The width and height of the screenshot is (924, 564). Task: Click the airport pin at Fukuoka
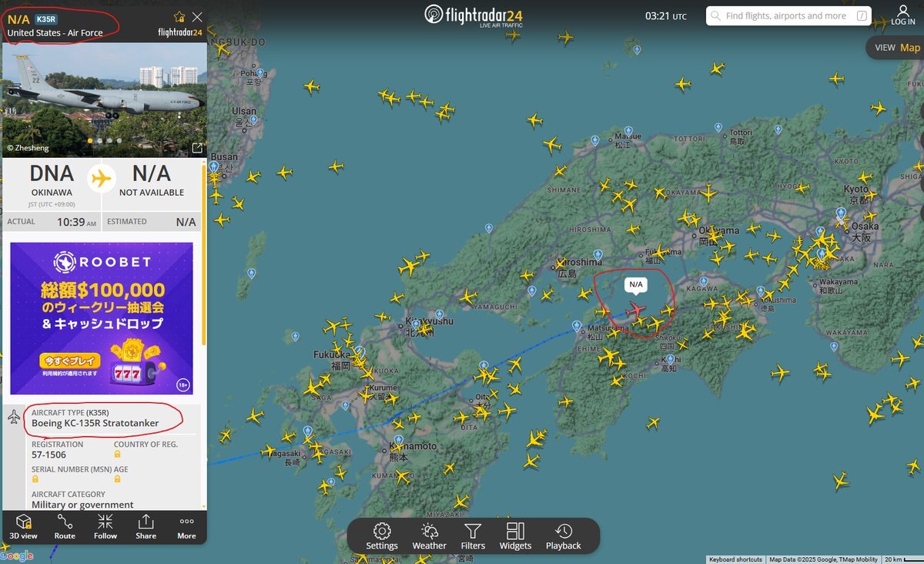(359, 351)
